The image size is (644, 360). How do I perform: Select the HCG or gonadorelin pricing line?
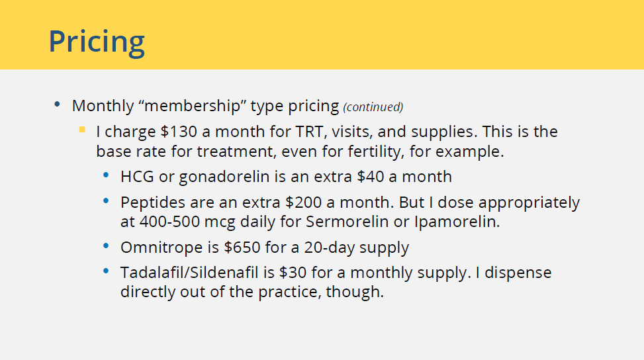(286, 177)
